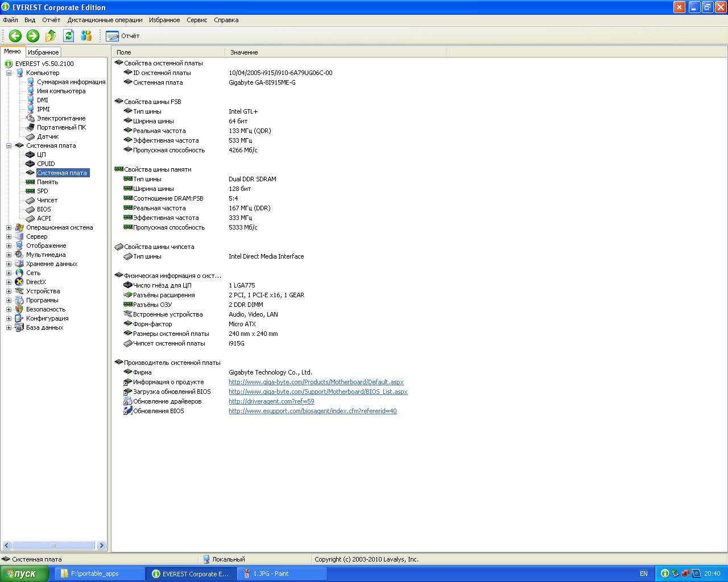Open the Сервис menu
The image size is (728, 582).
pyautogui.click(x=197, y=20)
